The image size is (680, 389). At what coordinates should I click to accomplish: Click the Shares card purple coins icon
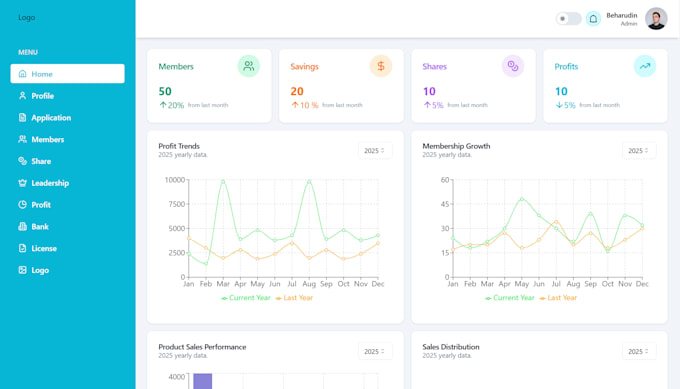(x=513, y=66)
